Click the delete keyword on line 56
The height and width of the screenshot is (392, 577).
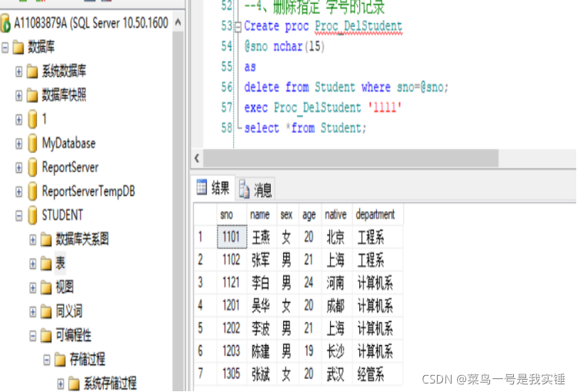click(x=262, y=88)
